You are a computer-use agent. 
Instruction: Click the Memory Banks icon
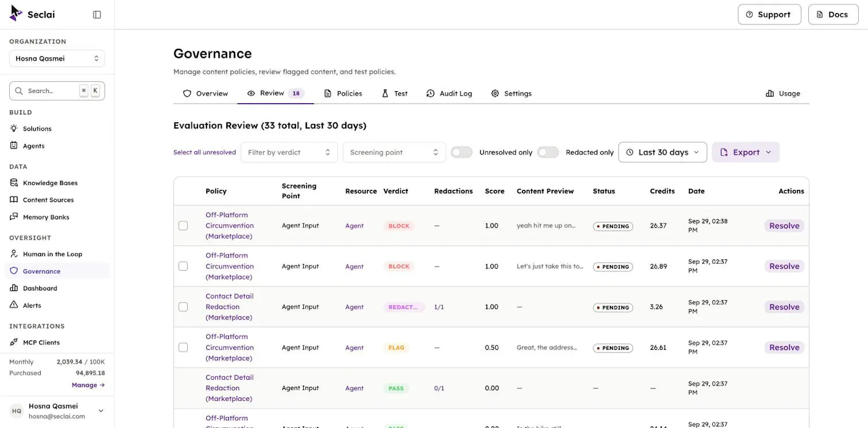point(14,217)
